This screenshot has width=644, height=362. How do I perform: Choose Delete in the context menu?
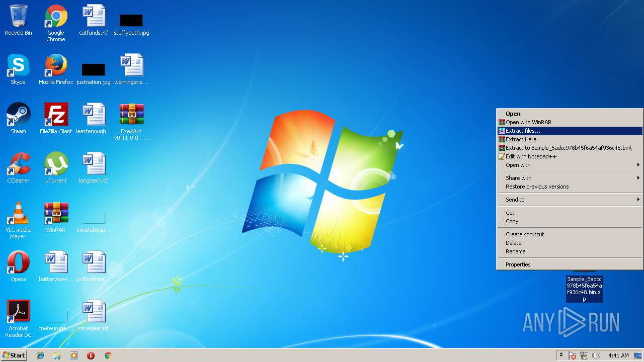(x=570, y=243)
